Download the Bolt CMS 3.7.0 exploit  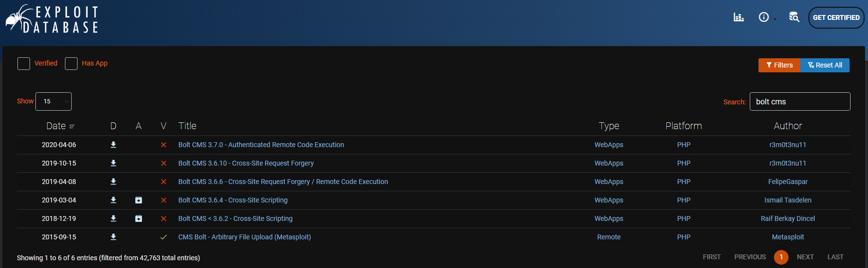113,145
